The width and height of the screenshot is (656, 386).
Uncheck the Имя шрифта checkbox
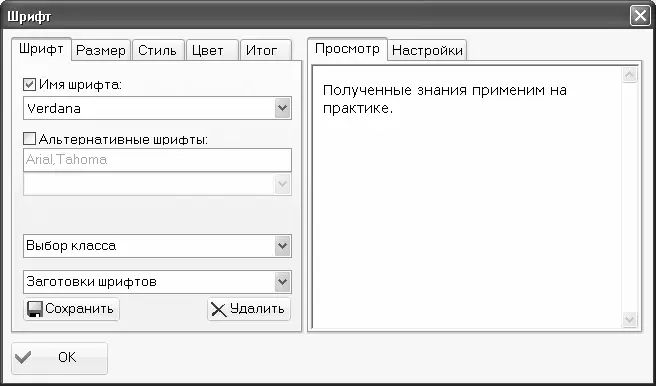(x=29, y=85)
